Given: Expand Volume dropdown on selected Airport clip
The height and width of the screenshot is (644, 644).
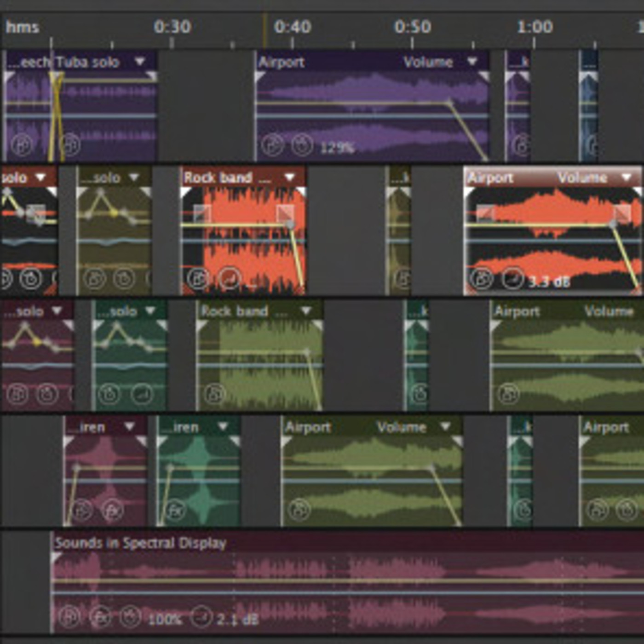Looking at the screenshot, I should coord(627,177).
